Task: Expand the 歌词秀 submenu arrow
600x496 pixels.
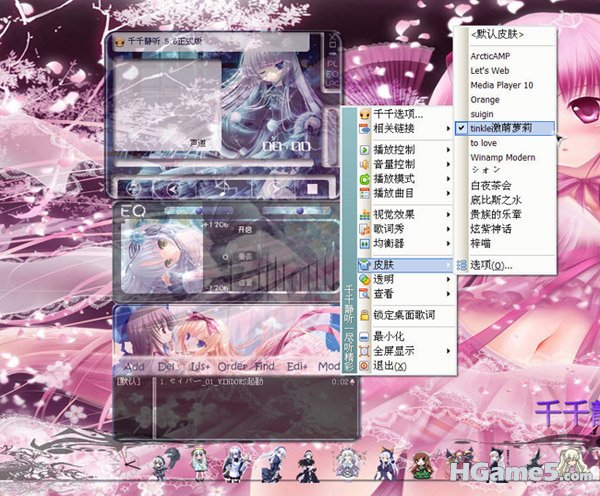Action: point(448,229)
